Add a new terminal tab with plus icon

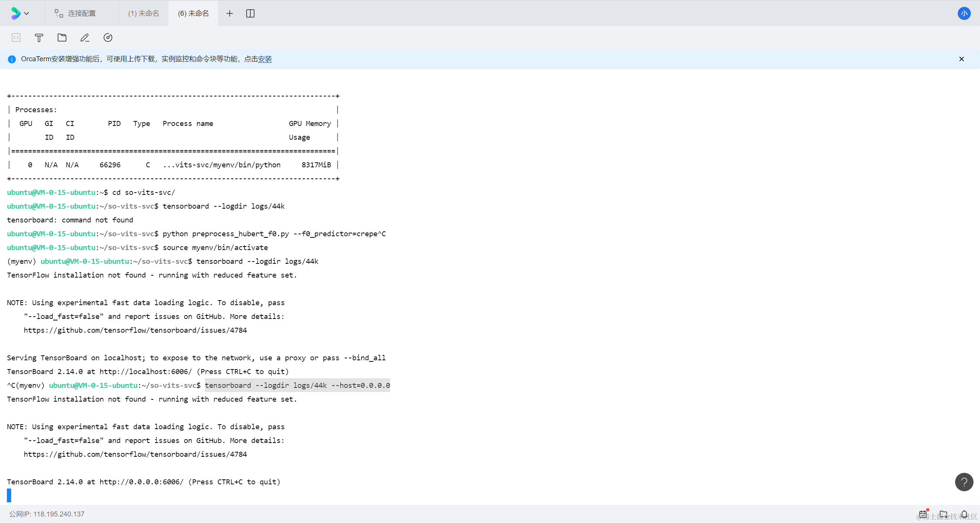[x=230, y=13]
